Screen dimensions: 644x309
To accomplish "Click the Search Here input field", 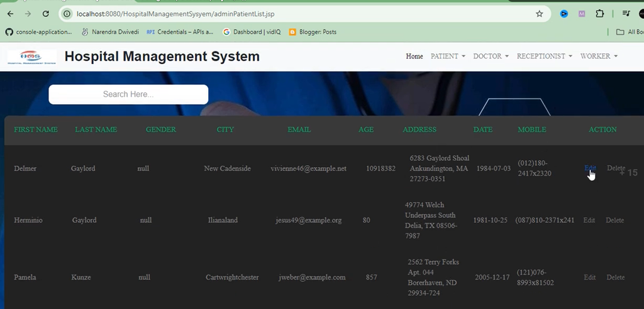I will click(x=128, y=94).
